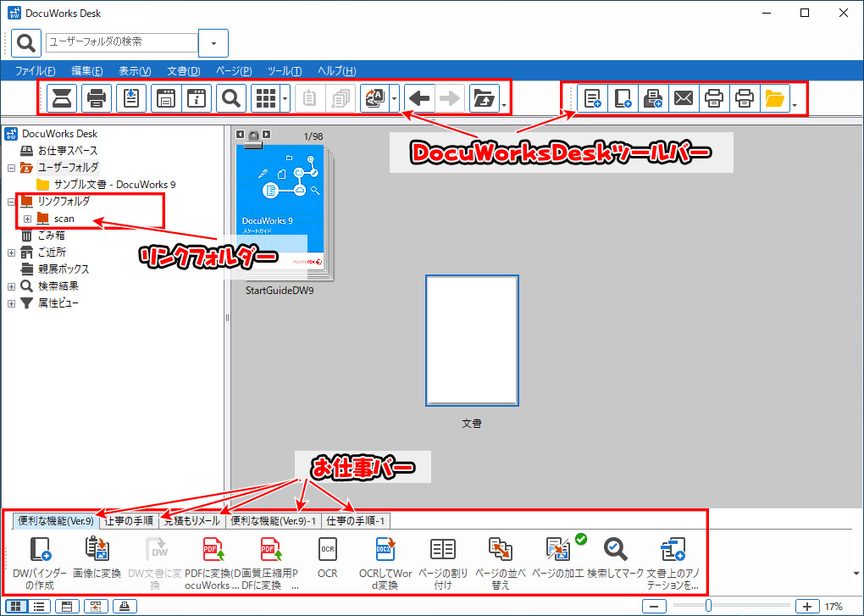Select the scan link folder

pos(64,219)
